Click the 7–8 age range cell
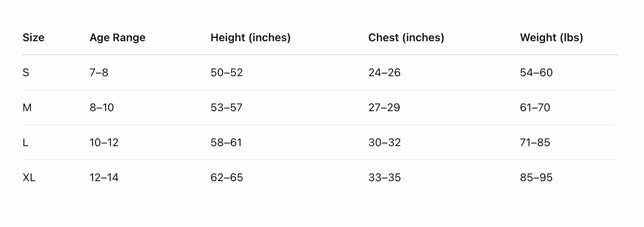This screenshot has width=644, height=227. (99, 73)
